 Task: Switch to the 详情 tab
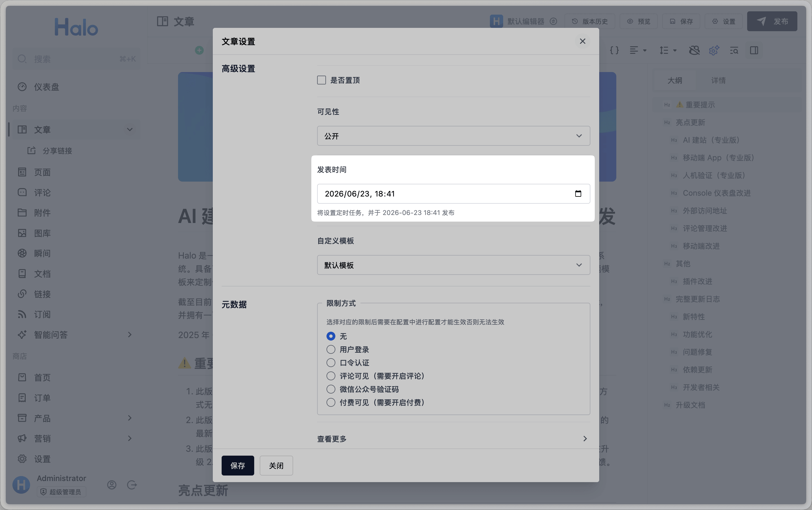(718, 80)
